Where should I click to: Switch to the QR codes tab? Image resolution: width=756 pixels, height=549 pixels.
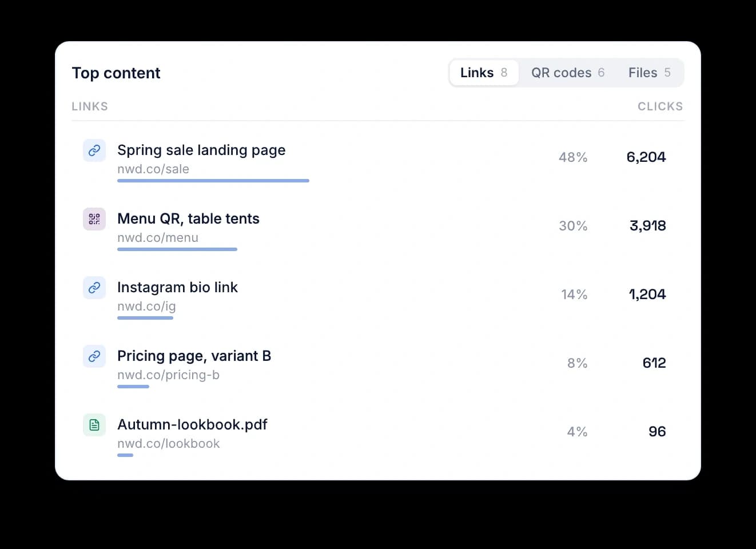coord(568,73)
